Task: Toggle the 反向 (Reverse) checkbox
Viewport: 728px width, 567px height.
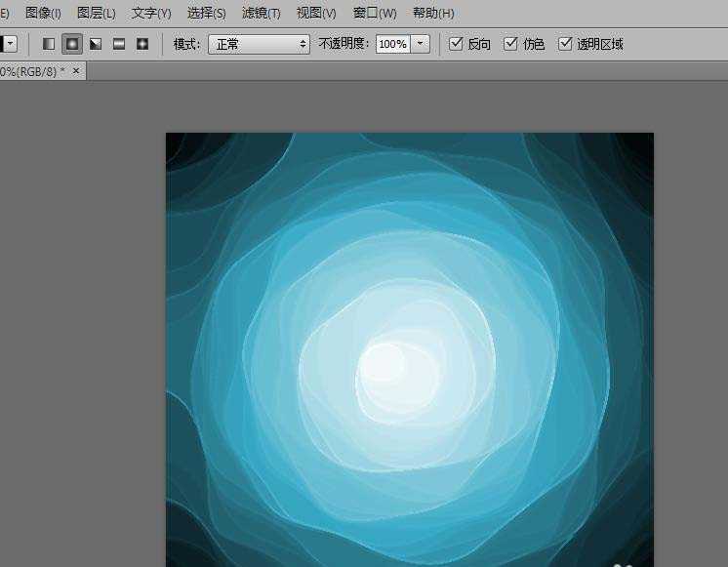Action: click(456, 44)
